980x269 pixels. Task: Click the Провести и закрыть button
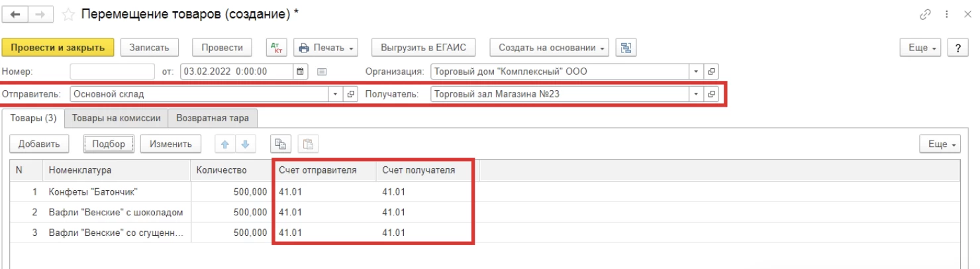(x=58, y=48)
